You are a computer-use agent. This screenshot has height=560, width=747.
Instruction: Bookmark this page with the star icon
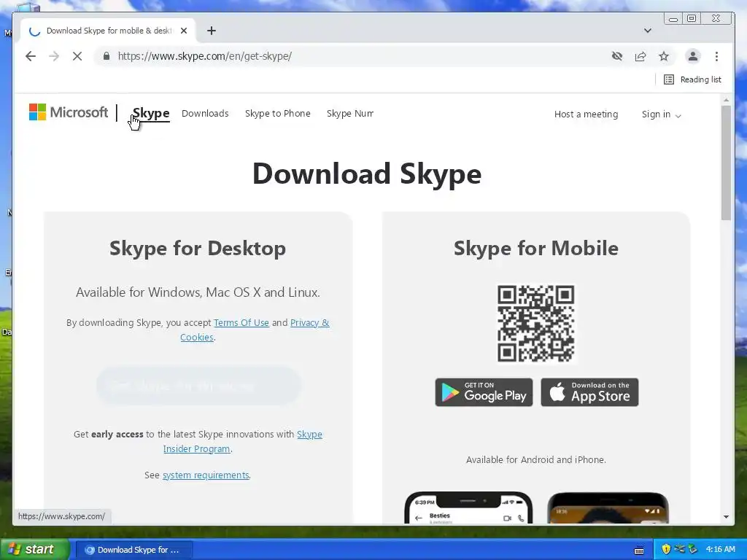[664, 56]
